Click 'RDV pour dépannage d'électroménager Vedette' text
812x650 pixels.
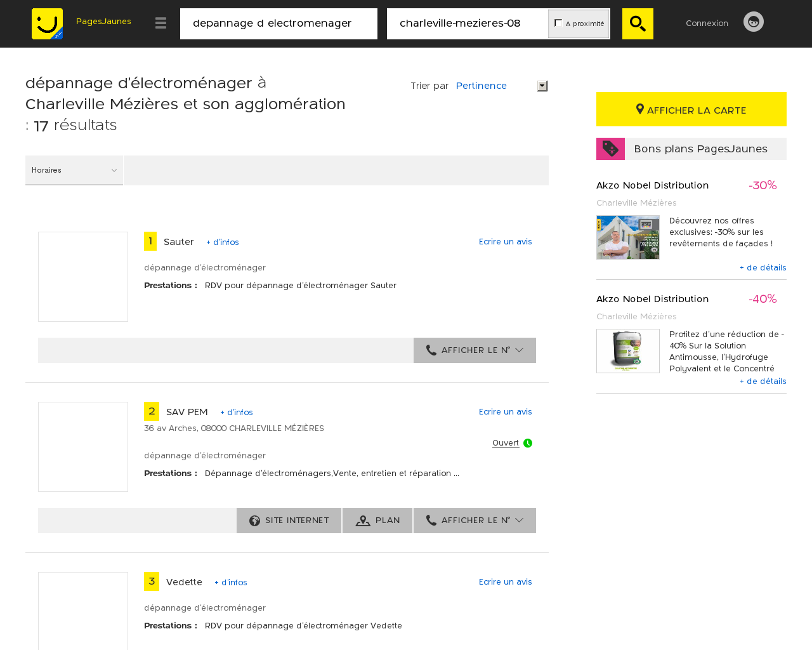(x=303, y=626)
